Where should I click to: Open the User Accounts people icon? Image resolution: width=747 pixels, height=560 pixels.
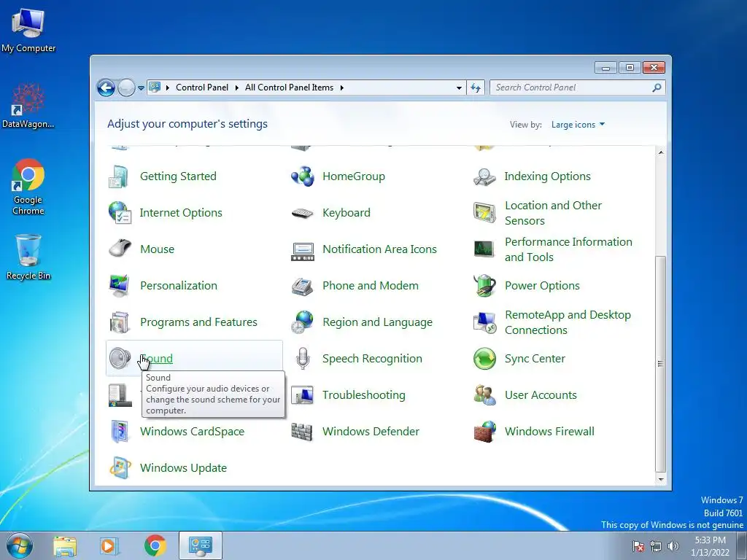coord(484,395)
